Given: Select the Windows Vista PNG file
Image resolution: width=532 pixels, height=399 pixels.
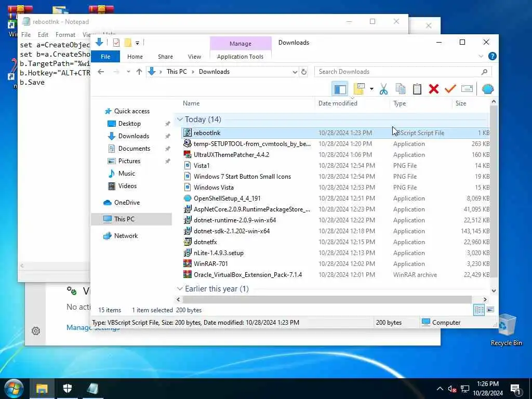Looking at the screenshot, I should 214,188.
